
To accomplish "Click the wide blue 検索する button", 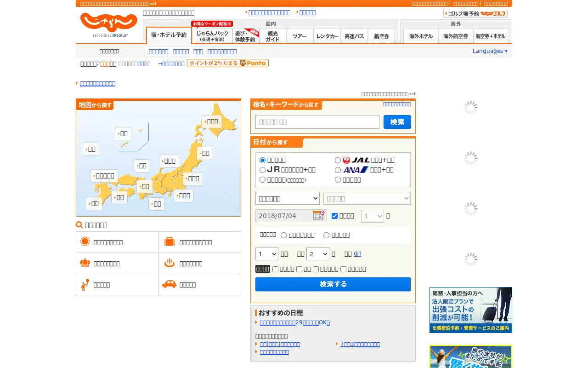I will coord(333,284).
